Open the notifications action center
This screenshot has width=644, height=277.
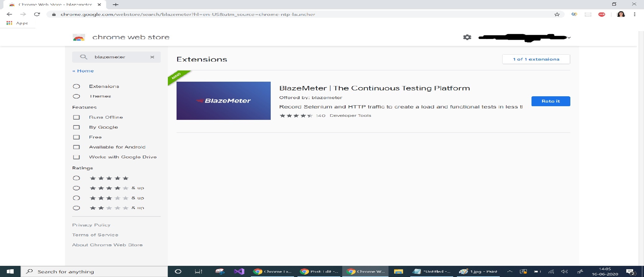pyautogui.click(x=630, y=272)
